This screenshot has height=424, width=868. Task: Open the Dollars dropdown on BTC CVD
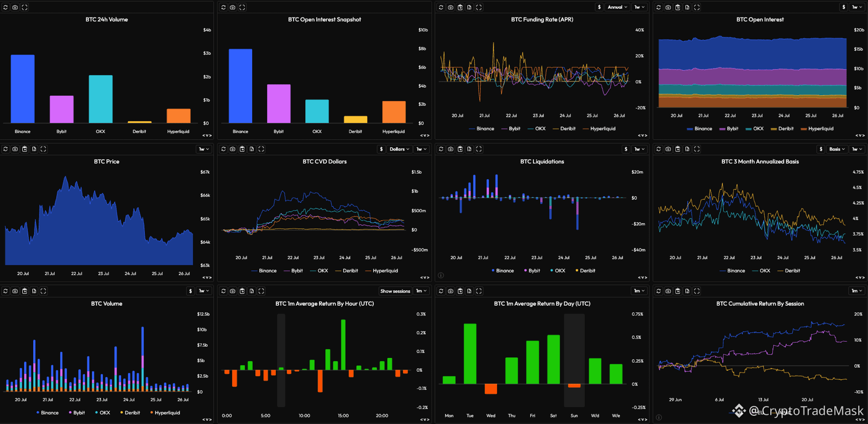[x=399, y=149]
